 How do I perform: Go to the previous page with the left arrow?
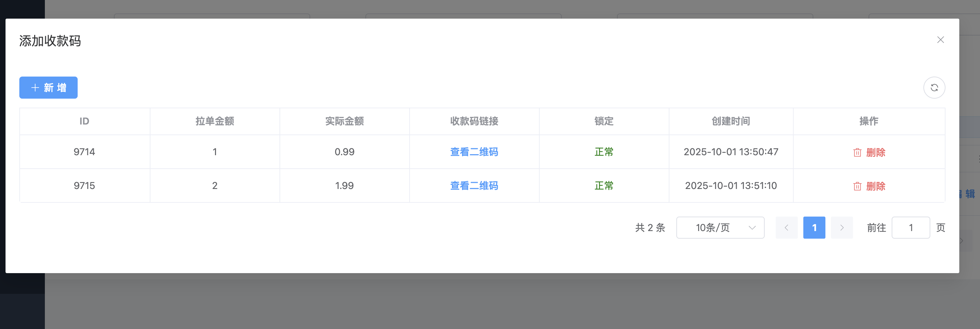click(x=786, y=228)
